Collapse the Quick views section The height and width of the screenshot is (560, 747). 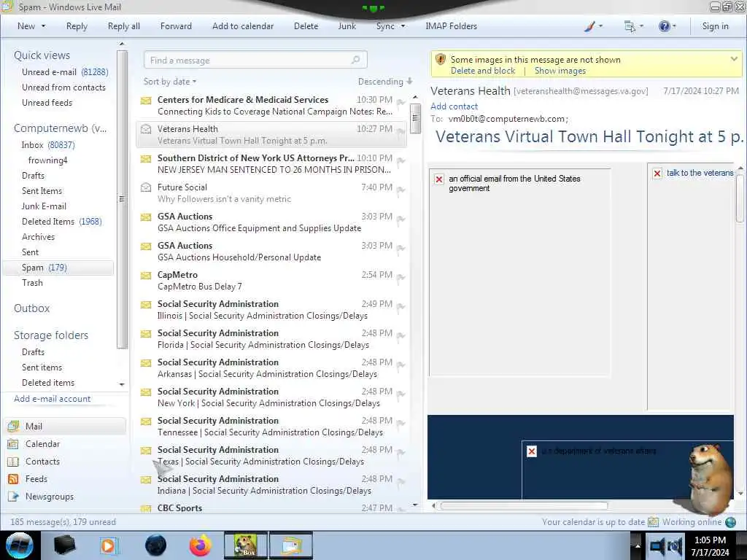coord(42,55)
